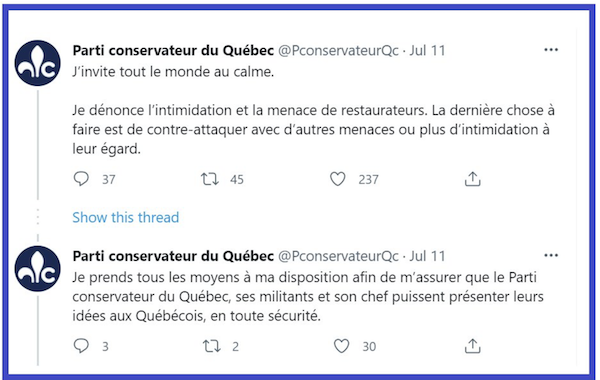Open the more options menu on second tweet
The width and height of the screenshot is (600, 380).
pyautogui.click(x=551, y=255)
